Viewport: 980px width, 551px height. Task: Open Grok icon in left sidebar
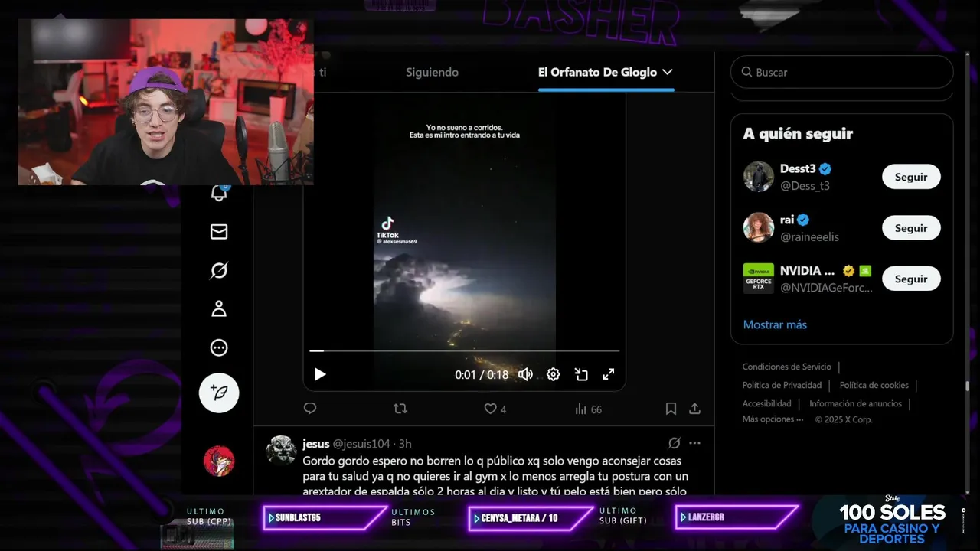tap(219, 270)
